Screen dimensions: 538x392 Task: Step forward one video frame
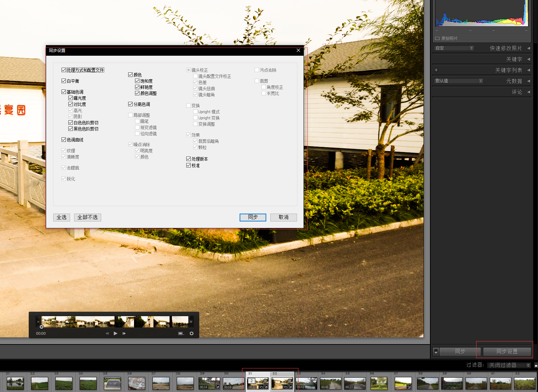tap(124, 333)
